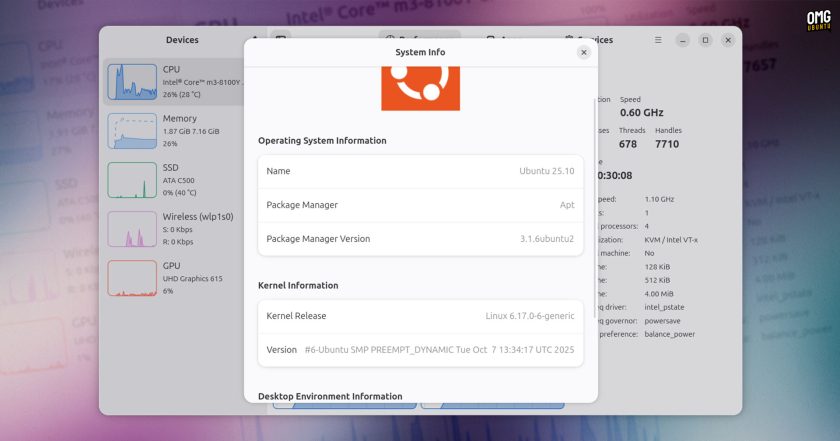Click the kernel Version row
Image resolution: width=840 pixels, height=441 pixels.
pos(421,349)
